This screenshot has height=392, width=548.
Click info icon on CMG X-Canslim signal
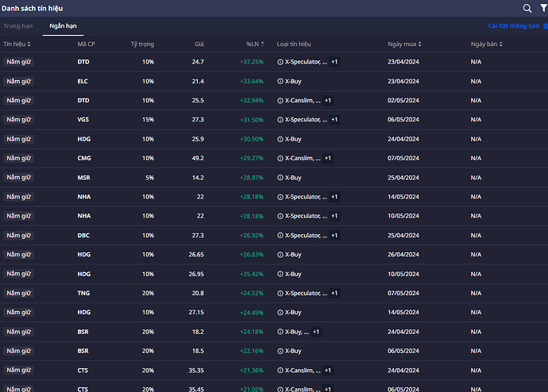280,158
